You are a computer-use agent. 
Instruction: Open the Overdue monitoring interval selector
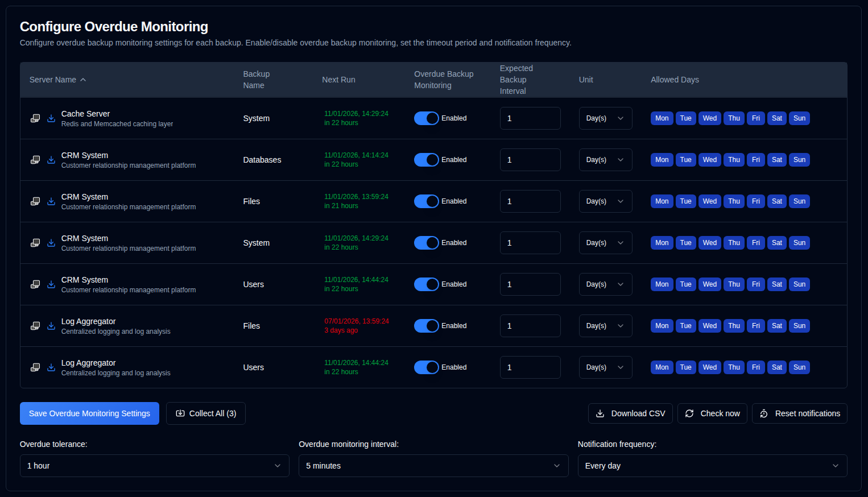(x=433, y=466)
